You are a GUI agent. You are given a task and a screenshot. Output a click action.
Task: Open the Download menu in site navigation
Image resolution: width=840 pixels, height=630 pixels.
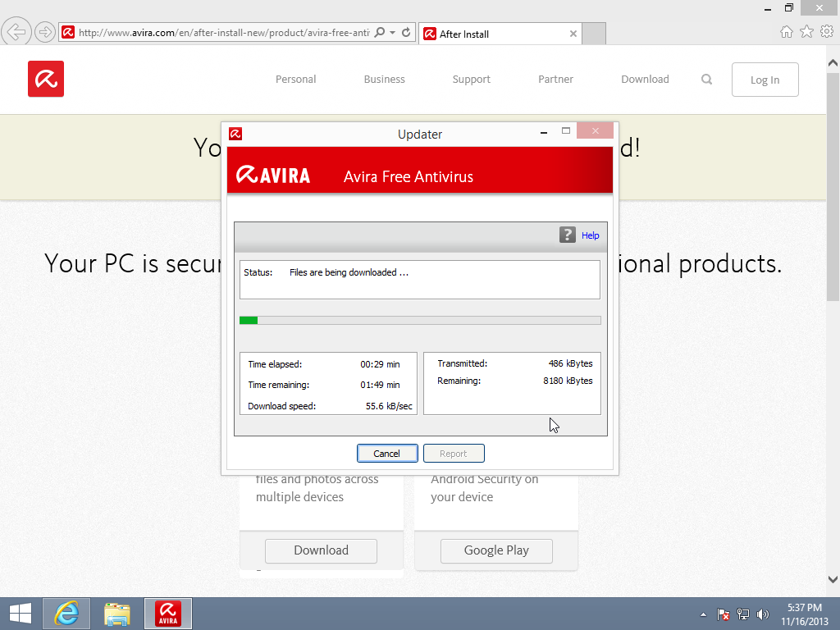click(645, 80)
